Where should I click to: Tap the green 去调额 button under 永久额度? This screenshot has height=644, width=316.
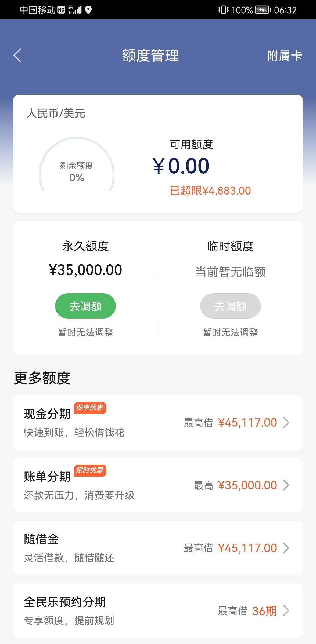(x=85, y=306)
